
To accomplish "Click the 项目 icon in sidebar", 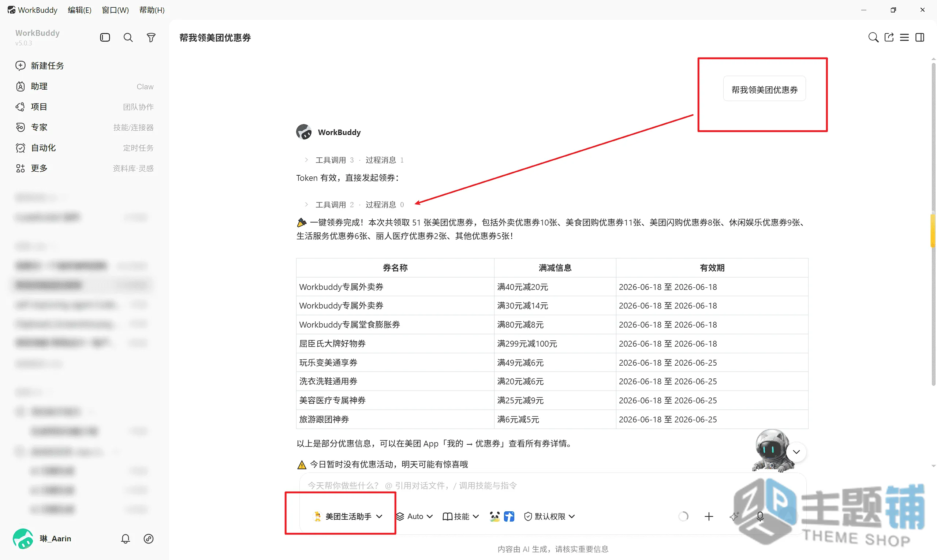I will [20, 107].
